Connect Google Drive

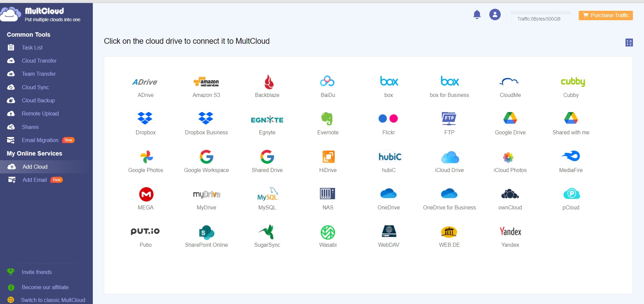pos(510,118)
